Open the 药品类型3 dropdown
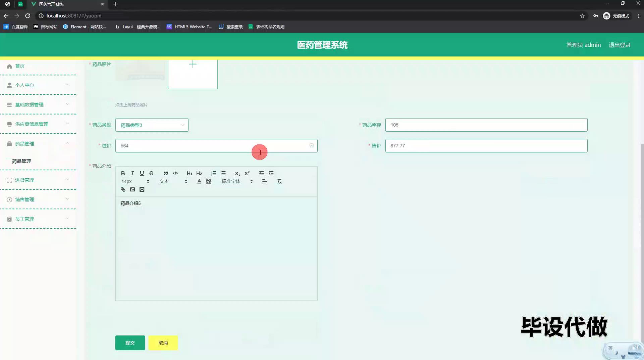 point(152,125)
